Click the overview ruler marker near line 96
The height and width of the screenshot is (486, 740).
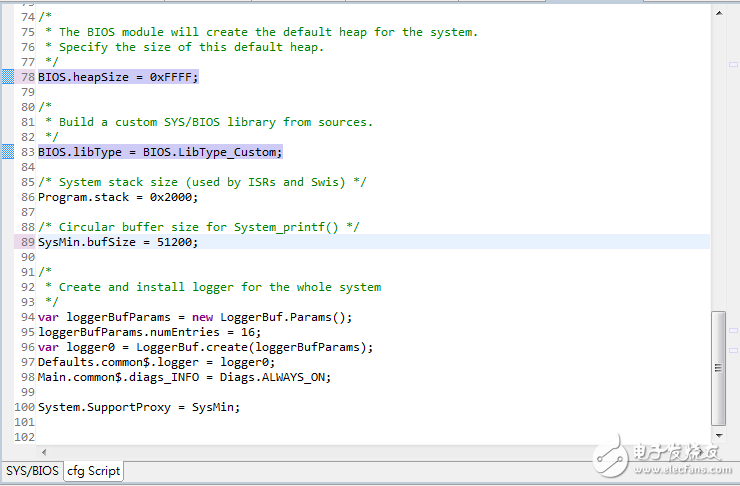point(733,351)
